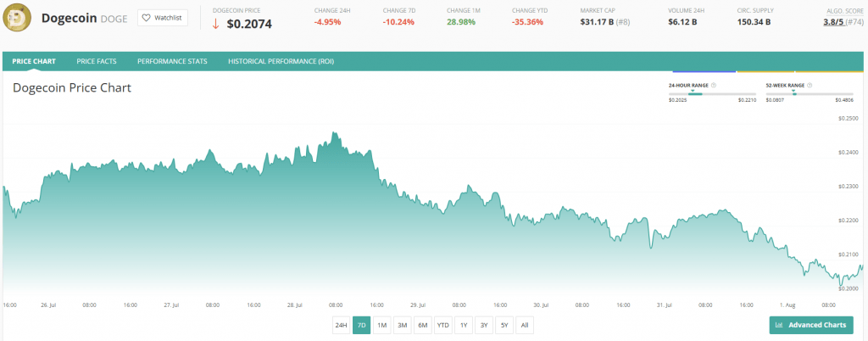Select the 1M chart range
868x341 pixels.
[381, 325]
